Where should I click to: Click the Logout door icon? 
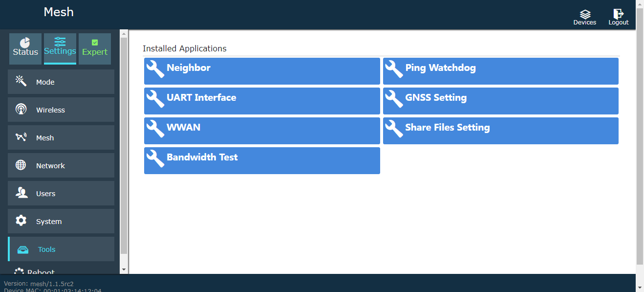[618, 14]
